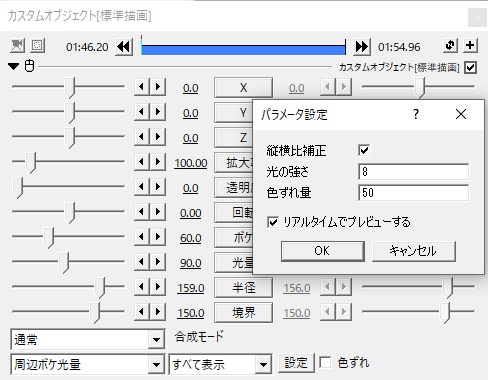Click the 半径 value 159.0
This screenshot has width=488, height=380.
tap(190, 288)
